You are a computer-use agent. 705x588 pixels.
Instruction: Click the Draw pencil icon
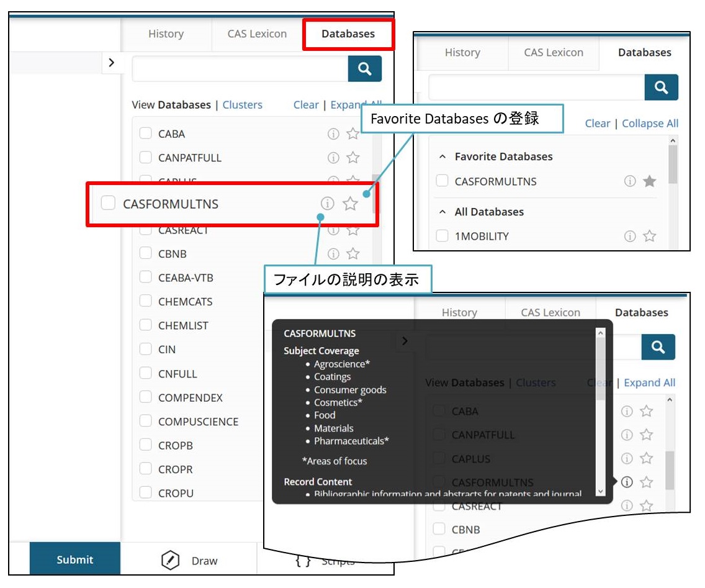[x=171, y=560]
